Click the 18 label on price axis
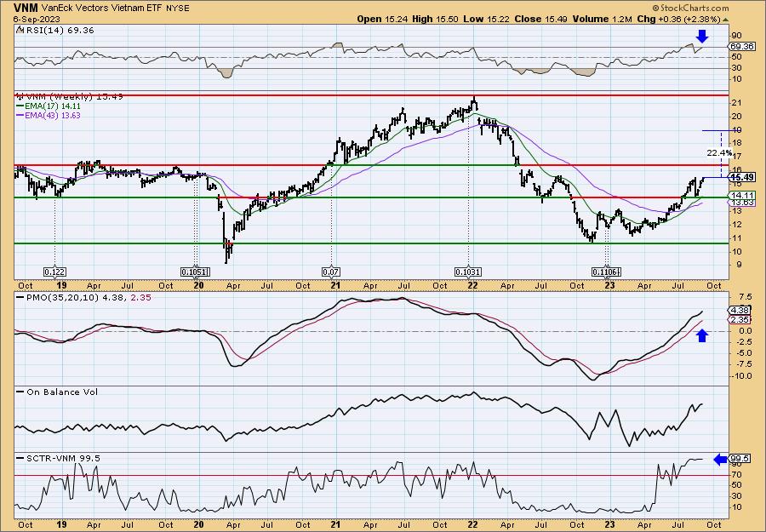 point(736,143)
